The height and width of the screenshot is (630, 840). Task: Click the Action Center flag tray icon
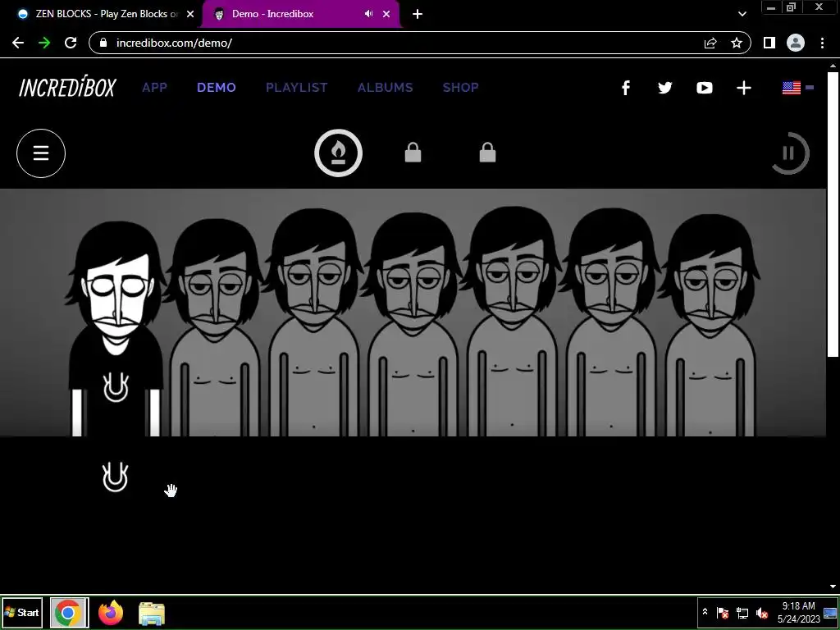point(723,612)
